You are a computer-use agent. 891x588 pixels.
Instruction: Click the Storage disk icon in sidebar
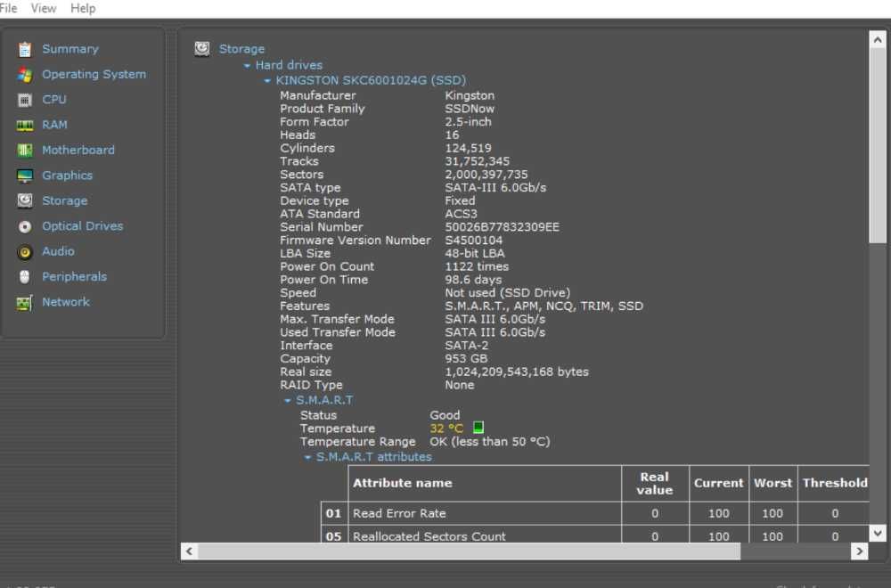click(24, 200)
